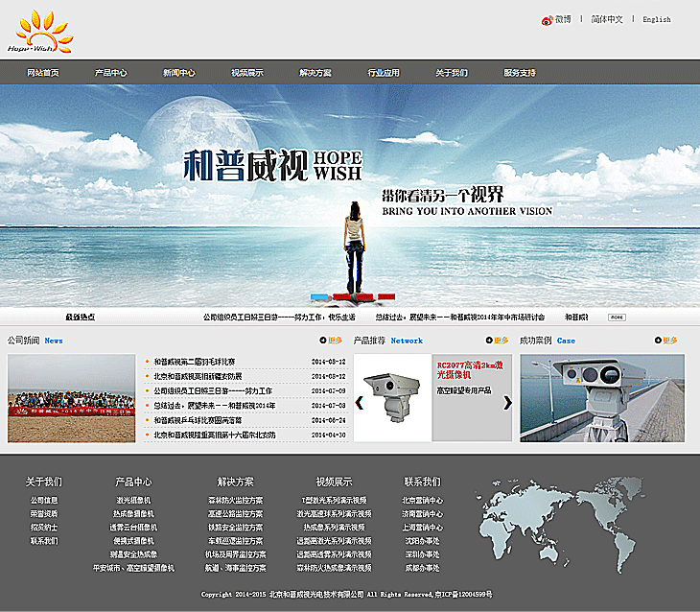This screenshot has height=612, width=700.
Task: Click 更多 icon beside 公司新闻 News
Action: pos(331,341)
